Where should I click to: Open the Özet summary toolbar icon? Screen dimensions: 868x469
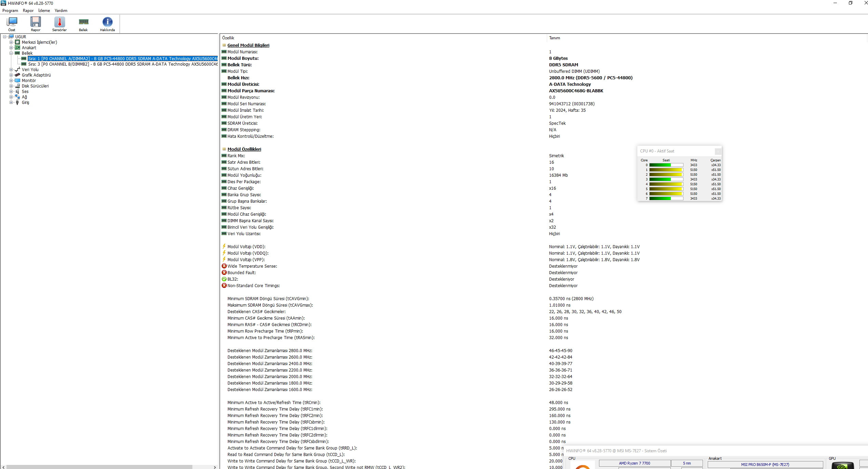click(12, 24)
